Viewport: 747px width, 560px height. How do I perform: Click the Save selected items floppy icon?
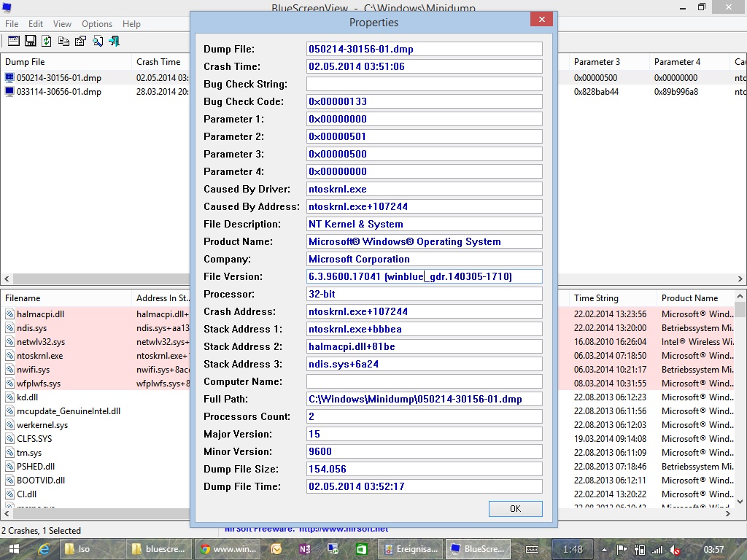click(x=31, y=41)
